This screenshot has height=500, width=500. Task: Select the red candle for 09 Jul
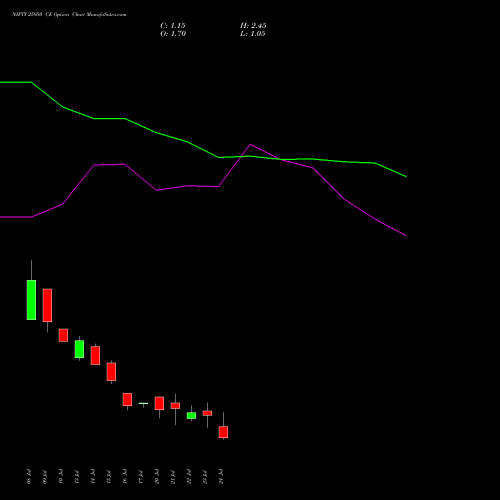47,305
